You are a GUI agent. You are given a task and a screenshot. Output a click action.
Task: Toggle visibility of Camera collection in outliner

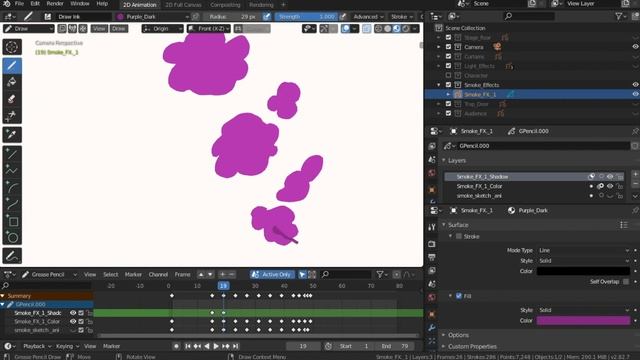click(x=635, y=47)
